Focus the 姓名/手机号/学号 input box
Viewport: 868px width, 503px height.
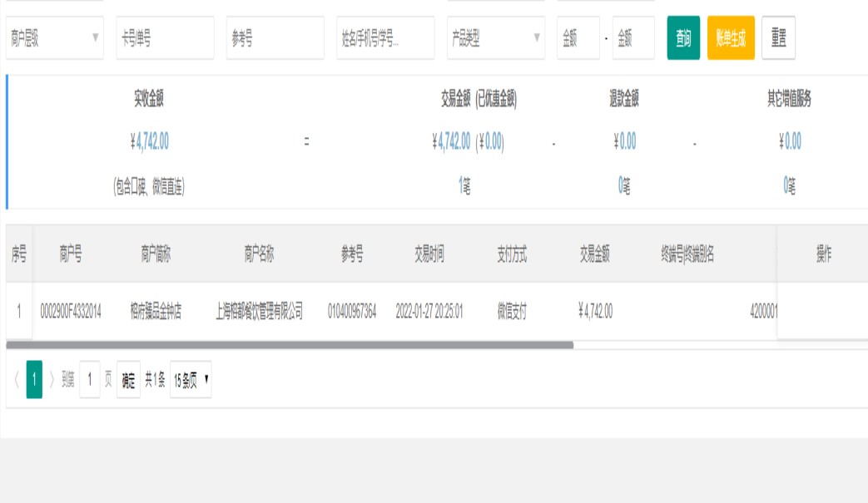coord(385,38)
